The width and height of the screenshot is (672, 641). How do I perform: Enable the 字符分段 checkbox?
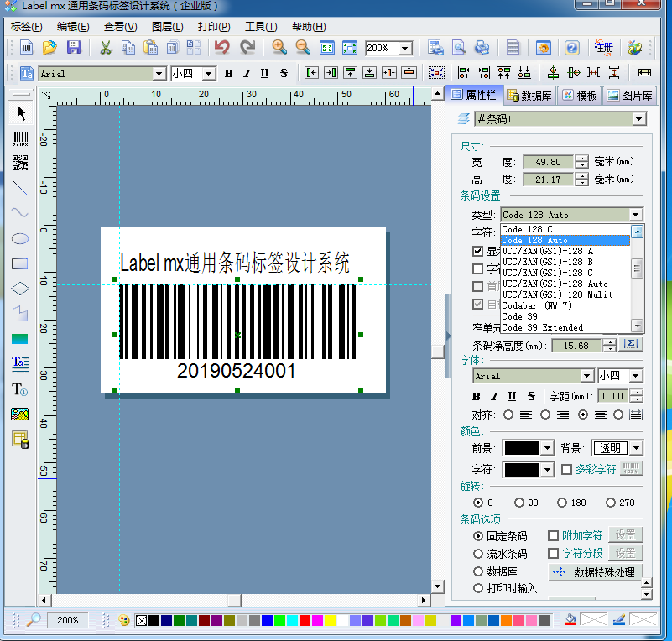pos(553,553)
